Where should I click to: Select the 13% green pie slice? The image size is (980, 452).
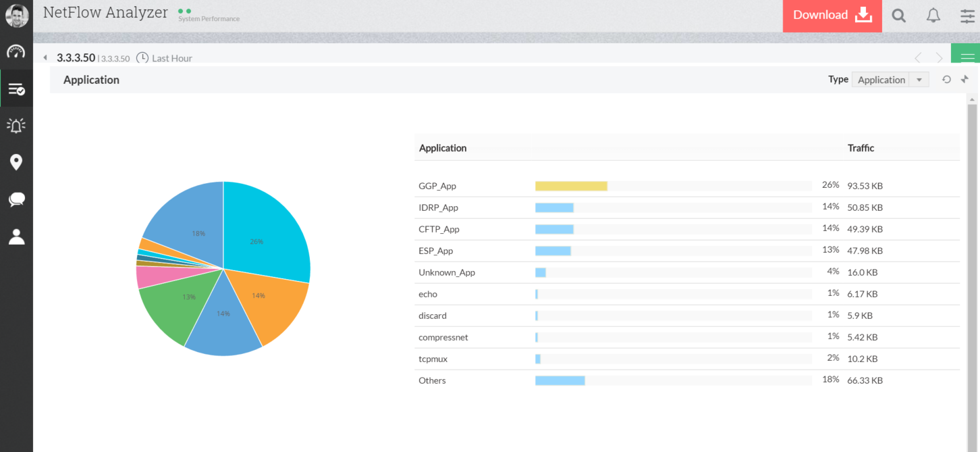(182, 304)
